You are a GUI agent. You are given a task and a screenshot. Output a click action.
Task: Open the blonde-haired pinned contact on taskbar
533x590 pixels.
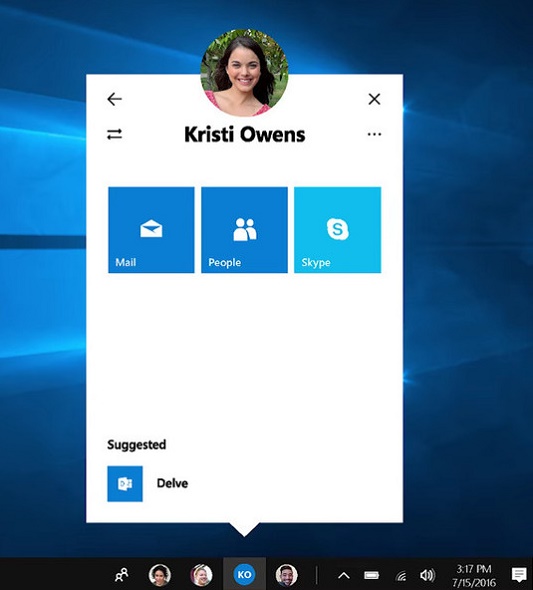(201, 575)
